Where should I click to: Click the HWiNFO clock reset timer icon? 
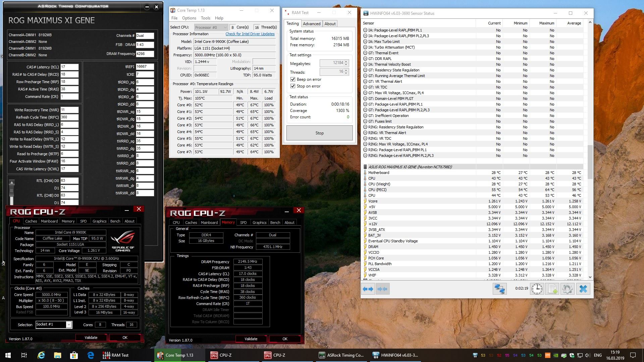(x=537, y=289)
